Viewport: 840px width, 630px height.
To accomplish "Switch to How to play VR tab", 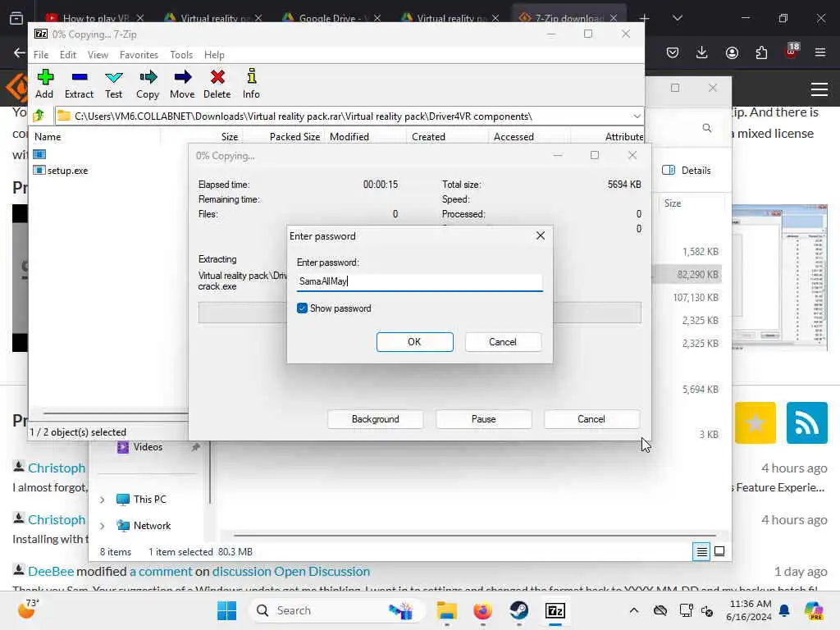I will point(95,18).
